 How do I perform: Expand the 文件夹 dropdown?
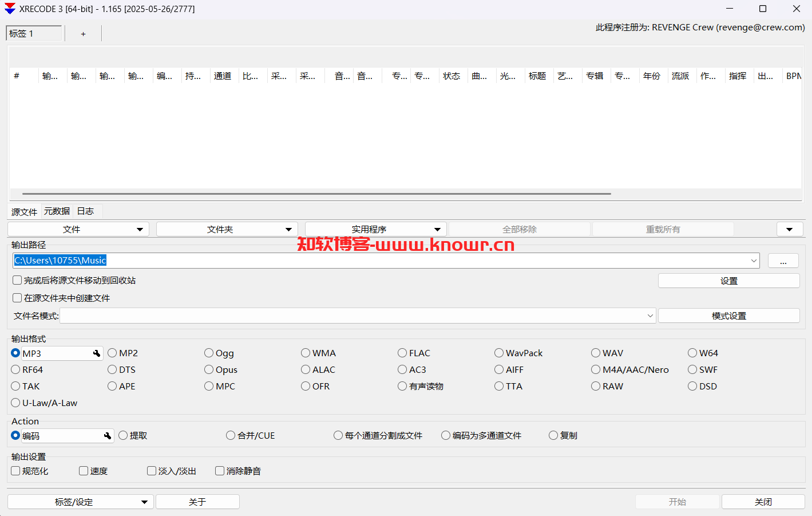(227, 230)
